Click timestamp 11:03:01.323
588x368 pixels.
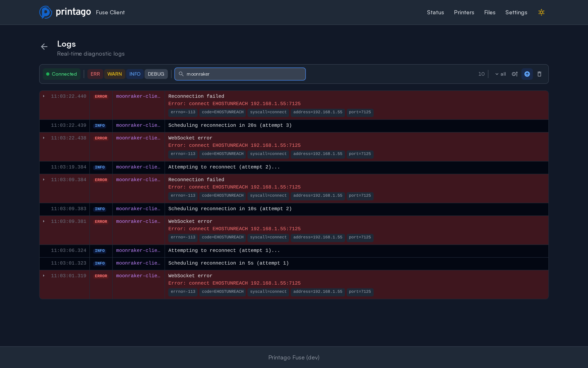coord(69,263)
